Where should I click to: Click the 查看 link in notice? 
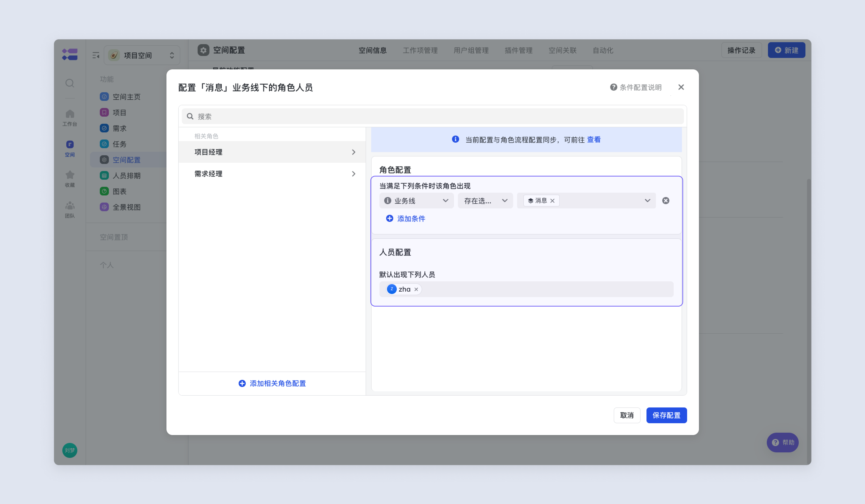(x=594, y=139)
